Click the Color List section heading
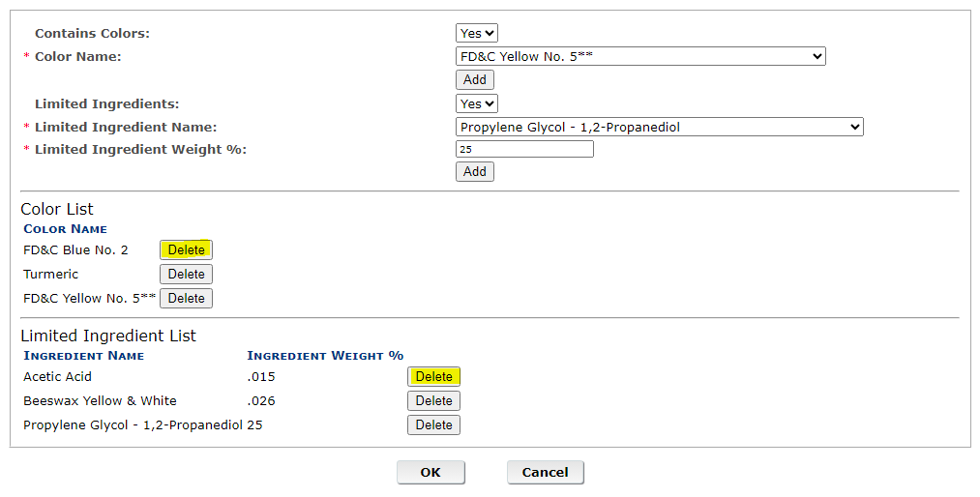 (x=57, y=209)
